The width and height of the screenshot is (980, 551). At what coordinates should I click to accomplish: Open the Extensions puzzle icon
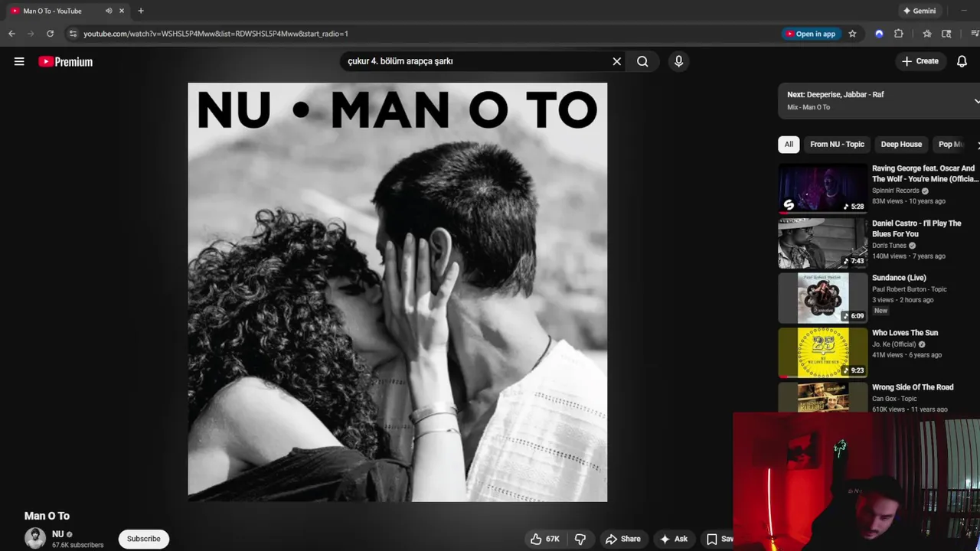(x=899, y=34)
